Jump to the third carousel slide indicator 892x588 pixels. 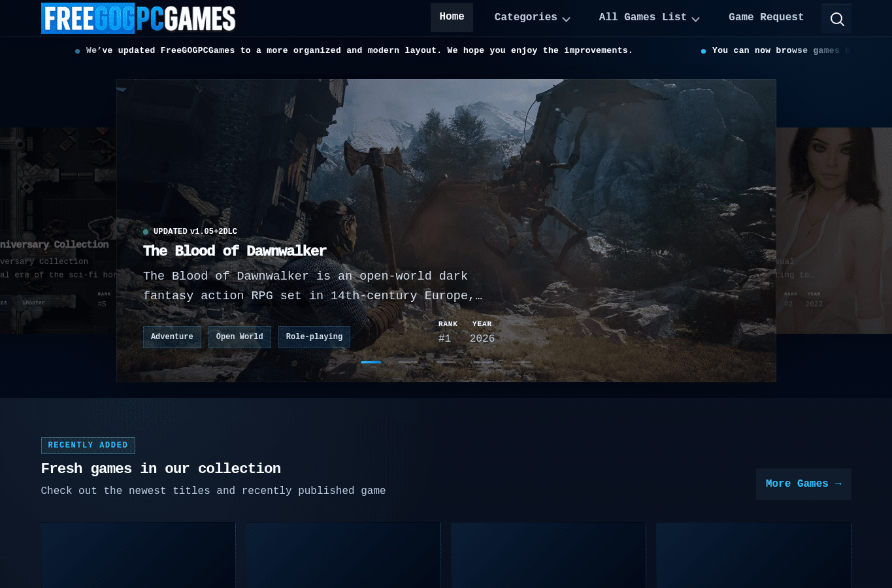coord(446,362)
